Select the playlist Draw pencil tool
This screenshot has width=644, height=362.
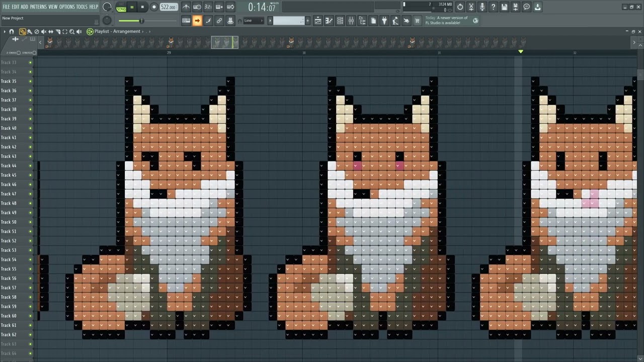pos(23,31)
